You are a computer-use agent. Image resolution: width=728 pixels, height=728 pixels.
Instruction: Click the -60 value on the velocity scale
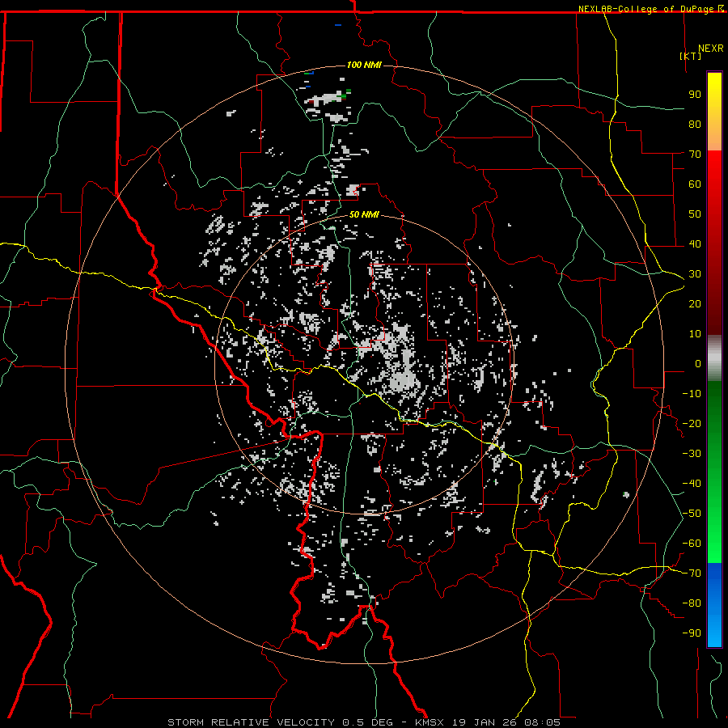click(x=692, y=544)
